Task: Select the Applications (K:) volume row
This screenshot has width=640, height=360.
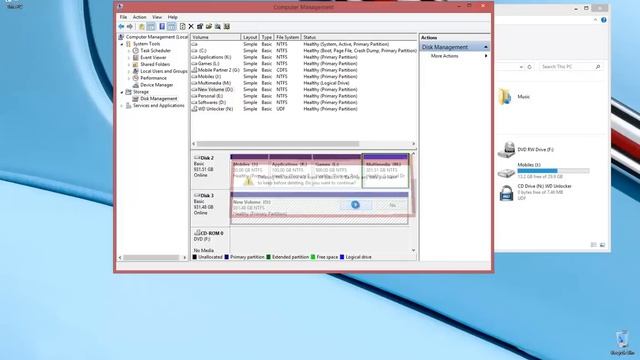Action: point(304,57)
